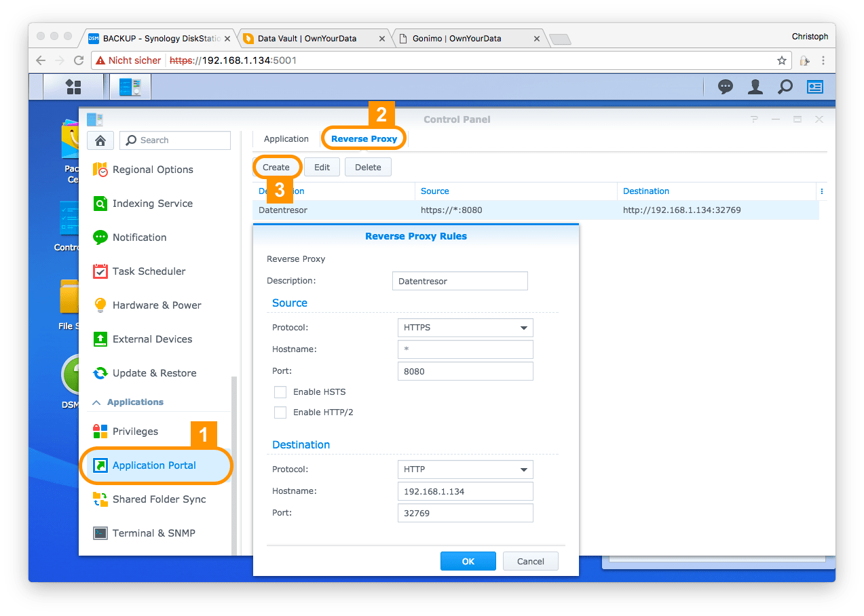Click the DSM Main Menu grid icon
Viewport: 864px width, 616px height.
(73, 87)
